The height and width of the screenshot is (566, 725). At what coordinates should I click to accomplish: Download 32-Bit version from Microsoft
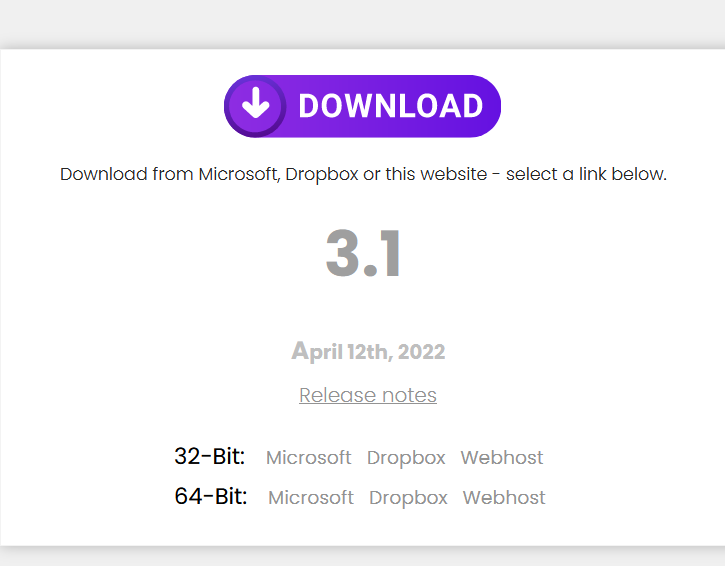308,457
